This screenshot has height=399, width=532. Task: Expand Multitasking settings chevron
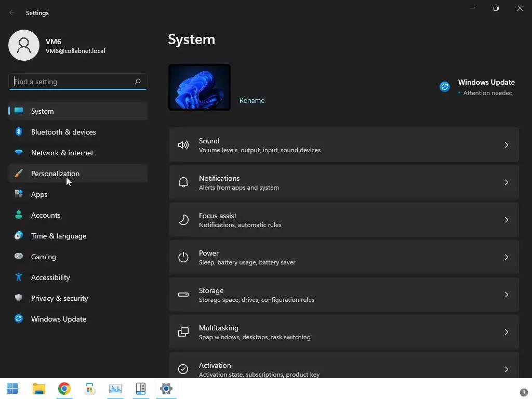tap(506, 332)
